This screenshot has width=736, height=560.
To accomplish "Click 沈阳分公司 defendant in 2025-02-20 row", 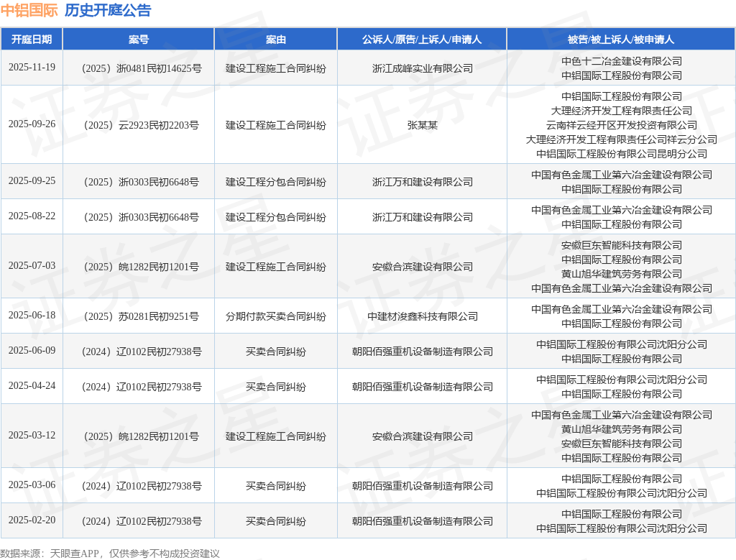I will [x=622, y=528].
